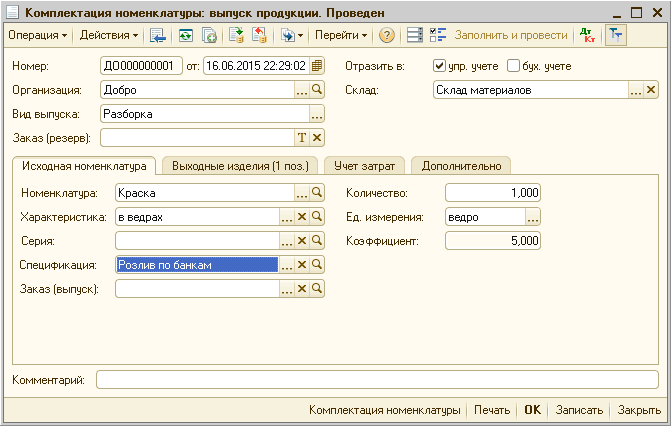This screenshot has width=671, height=426.
Task: Click the Количество input field
Action: click(x=493, y=193)
